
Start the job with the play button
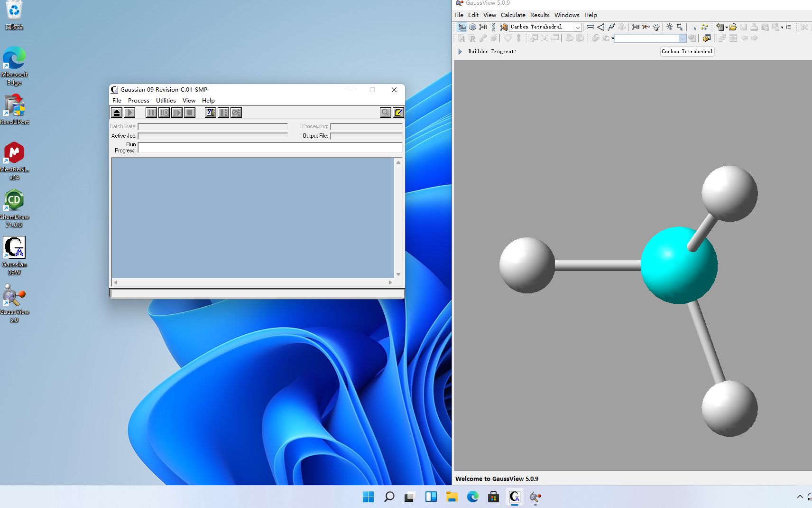tap(129, 113)
